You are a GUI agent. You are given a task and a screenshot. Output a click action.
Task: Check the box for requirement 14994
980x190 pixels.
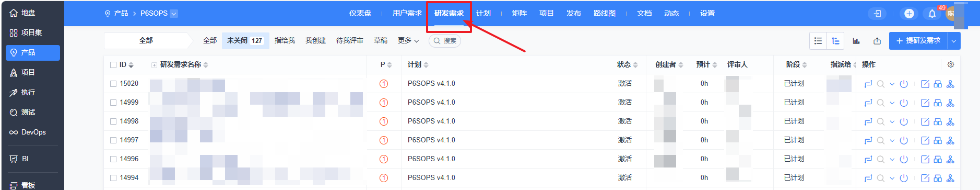point(113,178)
